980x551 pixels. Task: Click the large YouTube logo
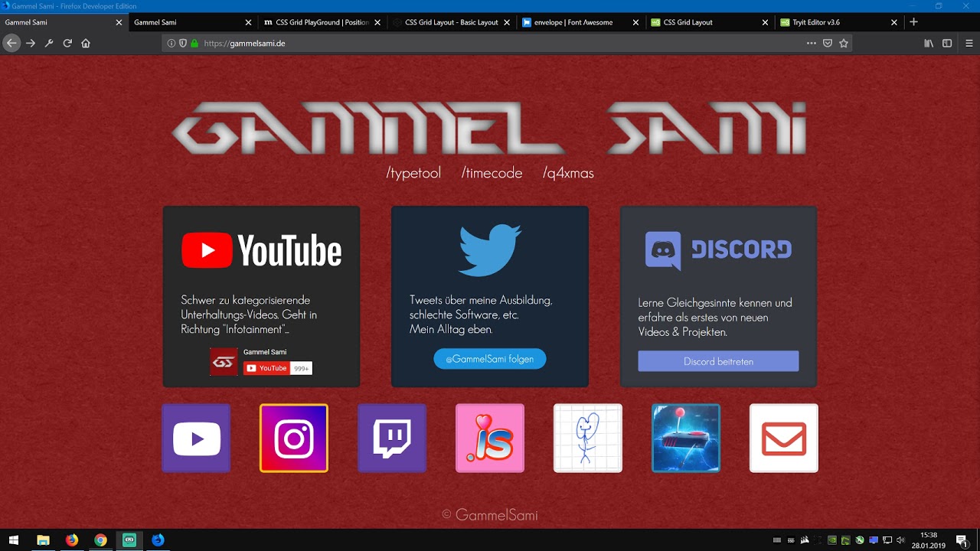tap(261, 250)
